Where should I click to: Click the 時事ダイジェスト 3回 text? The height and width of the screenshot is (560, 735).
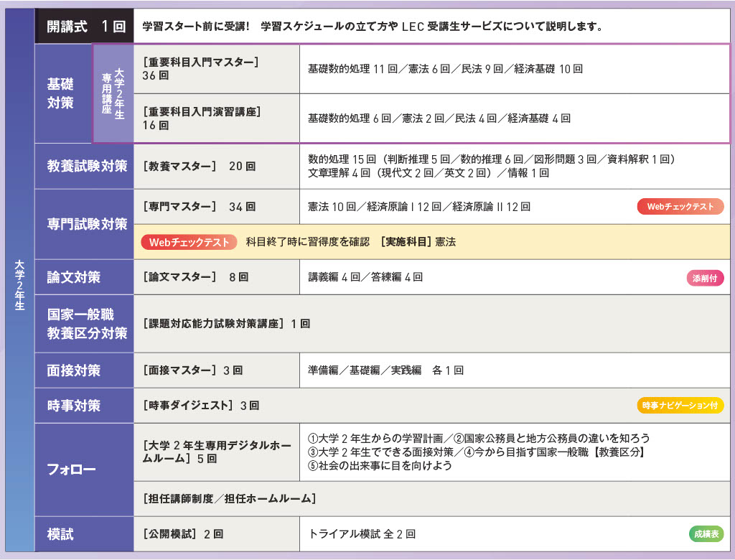(201, 405)
